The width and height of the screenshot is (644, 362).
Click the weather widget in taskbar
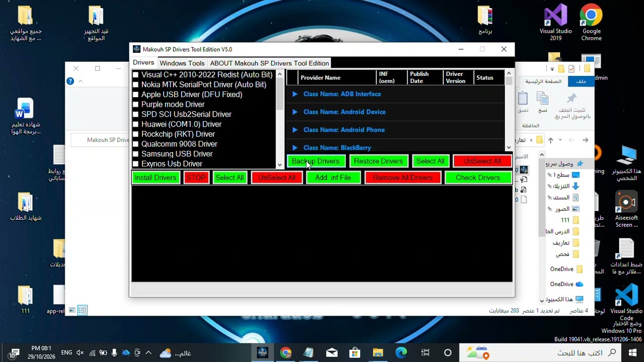[175, 353]
